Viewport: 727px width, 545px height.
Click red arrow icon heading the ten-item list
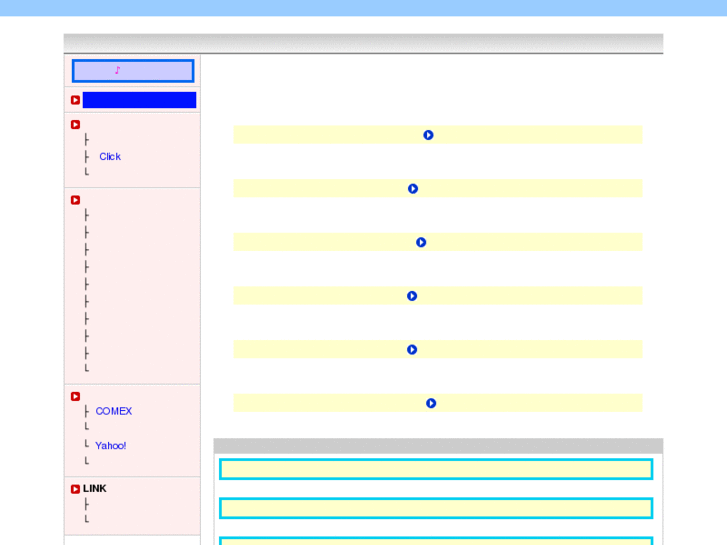(75, 200)
